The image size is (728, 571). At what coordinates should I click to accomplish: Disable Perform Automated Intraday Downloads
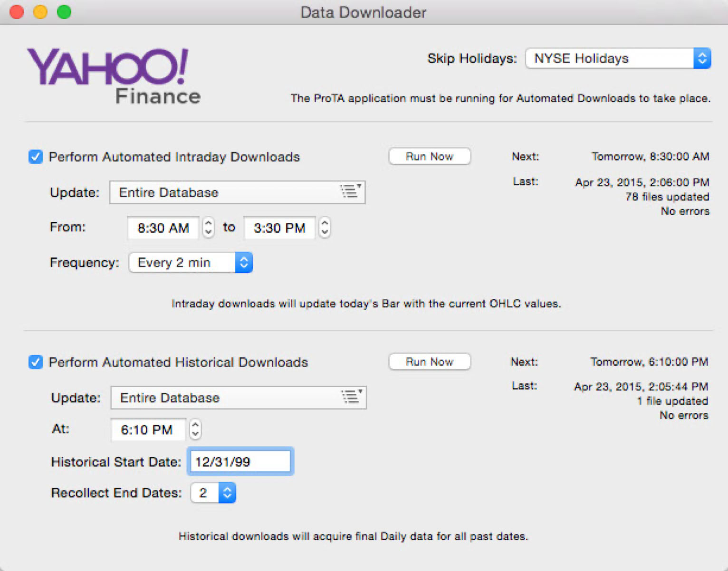pos(36,157)
